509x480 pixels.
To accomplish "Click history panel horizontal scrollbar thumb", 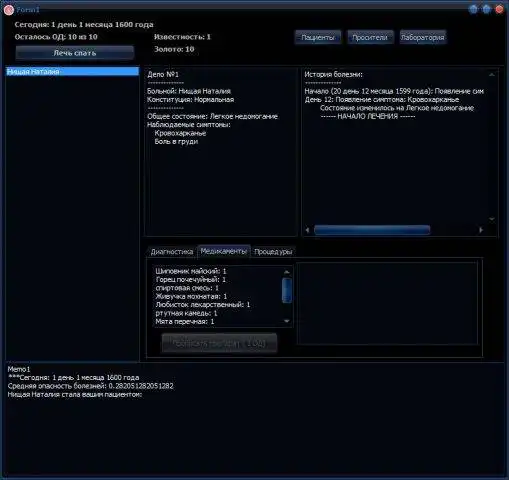I will [x=372, y=230].
